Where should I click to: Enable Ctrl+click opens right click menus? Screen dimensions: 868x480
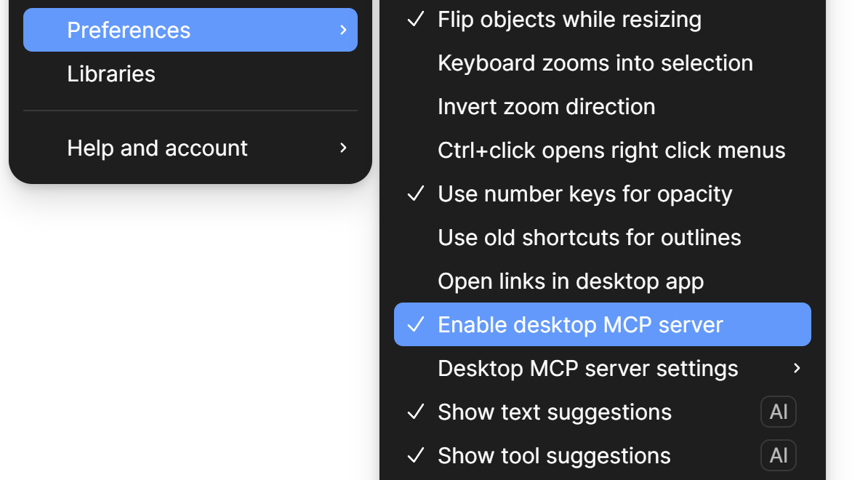611,150
